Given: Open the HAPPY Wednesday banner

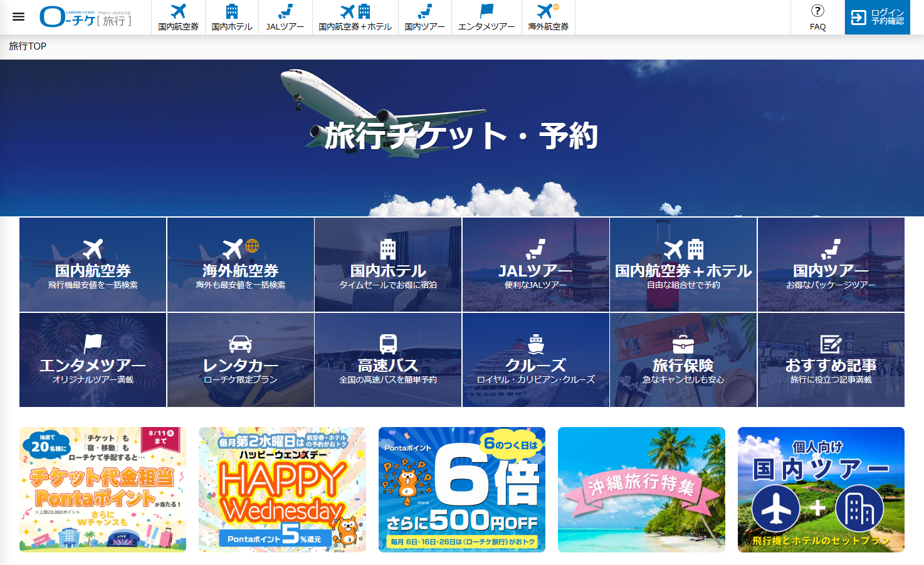Looking at the screenshot, I should coord(282,490).
